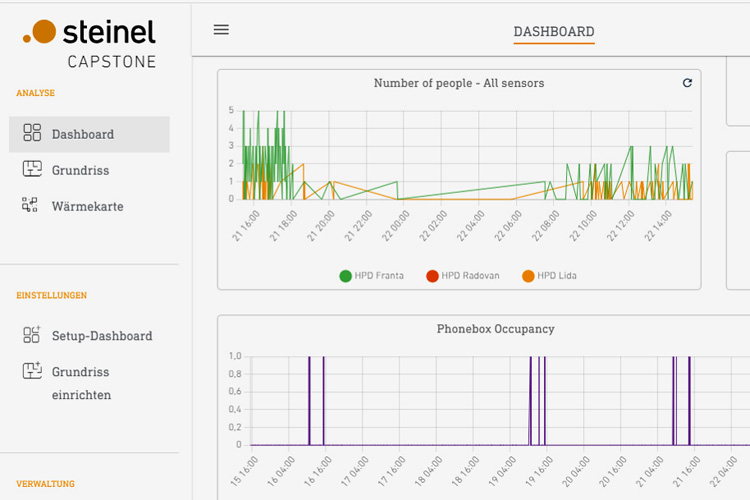Click the Grundriss einrichten icon
750x500 pixels.
coord(32,372)
